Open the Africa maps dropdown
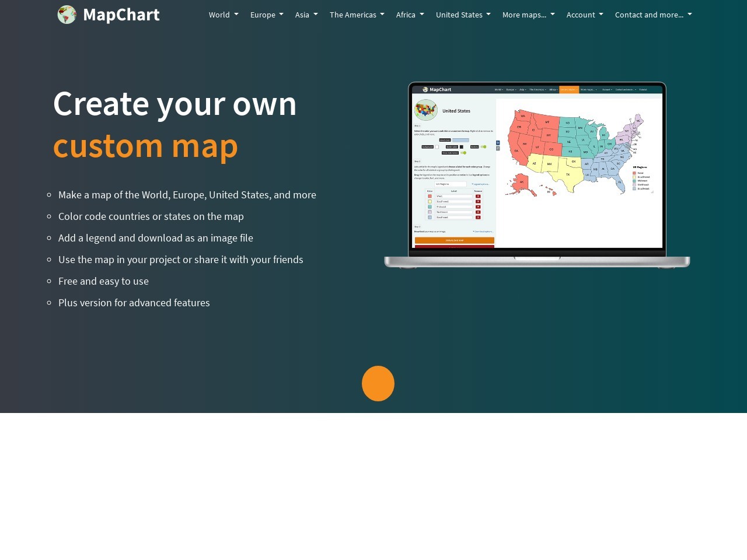This screenshot has height=560, width=747. [410, 15]
